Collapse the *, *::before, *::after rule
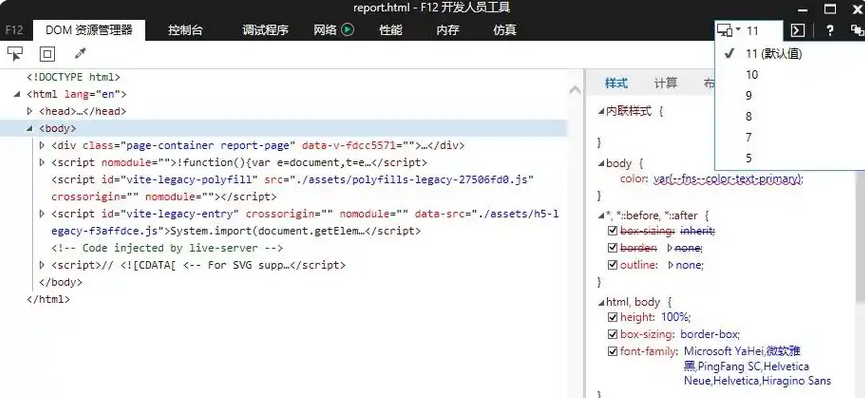Viewport: 865px width, 398px height. point(601,215)
